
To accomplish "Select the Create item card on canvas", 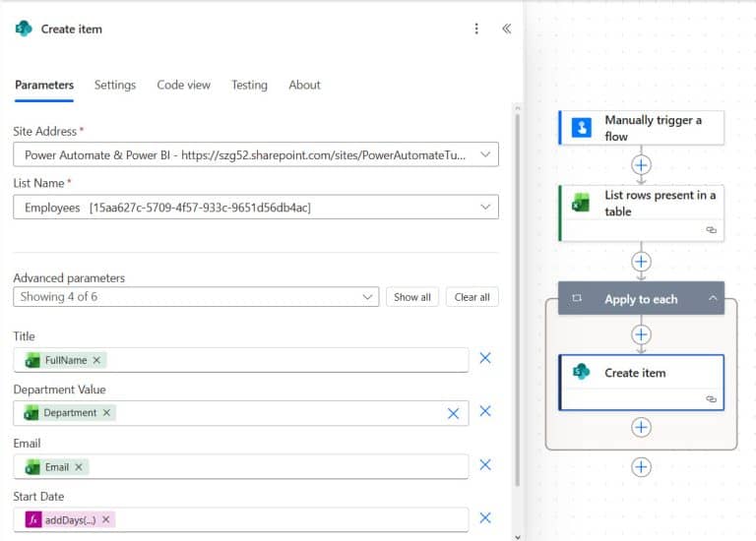I will pos(641,383).
